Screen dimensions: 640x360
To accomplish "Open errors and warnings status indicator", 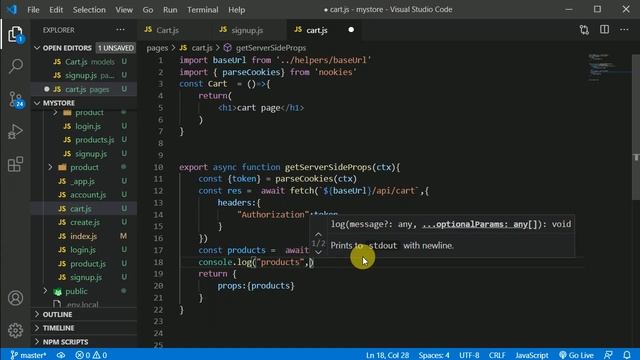I will [91, 355].
